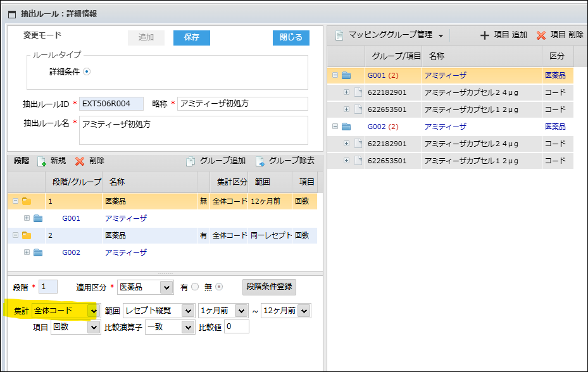588x372 pixels.
Task: Open the 集計 dropdown showing 全体コード
Action: pyautogui.click(x=94, y=311)
